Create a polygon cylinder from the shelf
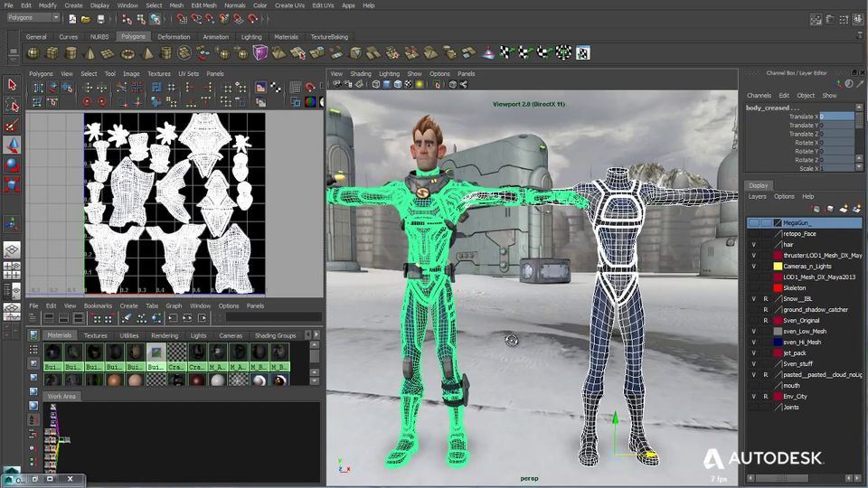 [71, 53]
